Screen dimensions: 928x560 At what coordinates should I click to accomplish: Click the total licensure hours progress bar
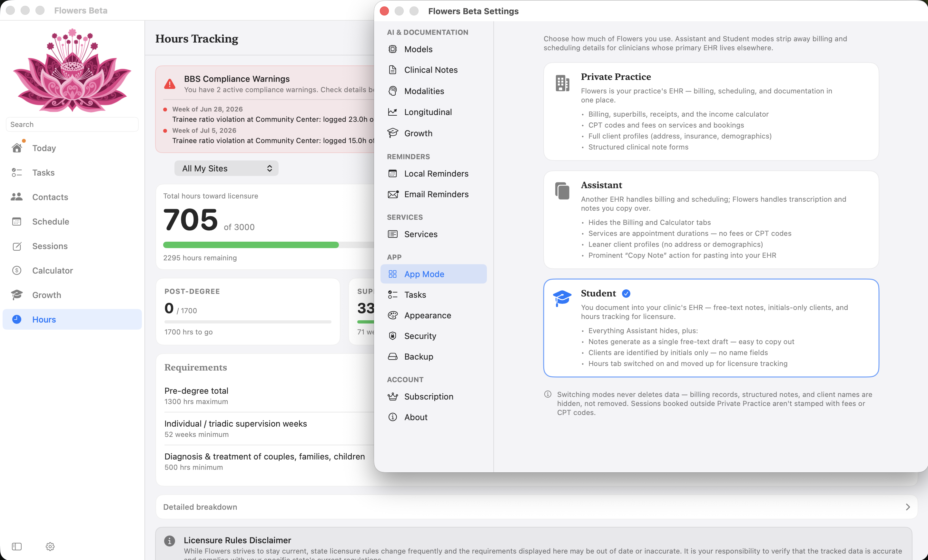tap(268, 245)
